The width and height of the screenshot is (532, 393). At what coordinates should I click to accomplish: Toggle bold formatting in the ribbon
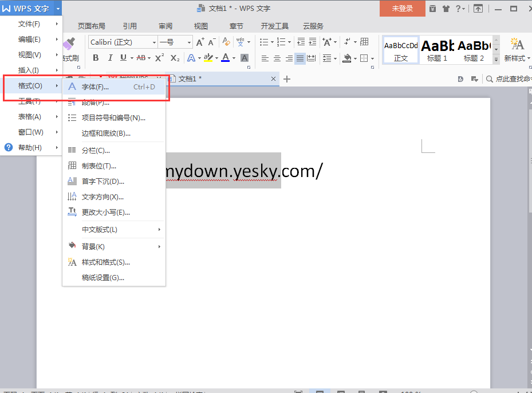[96, 58]
